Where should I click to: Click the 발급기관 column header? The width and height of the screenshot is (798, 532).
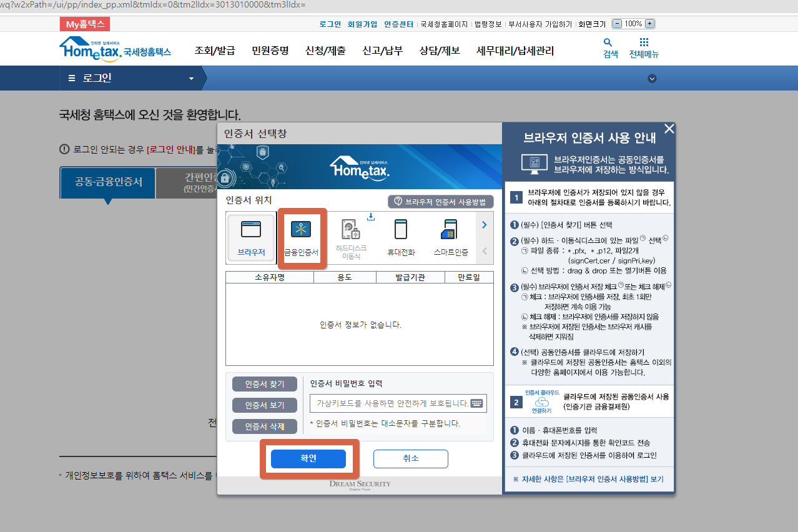[x=410, y=277]
